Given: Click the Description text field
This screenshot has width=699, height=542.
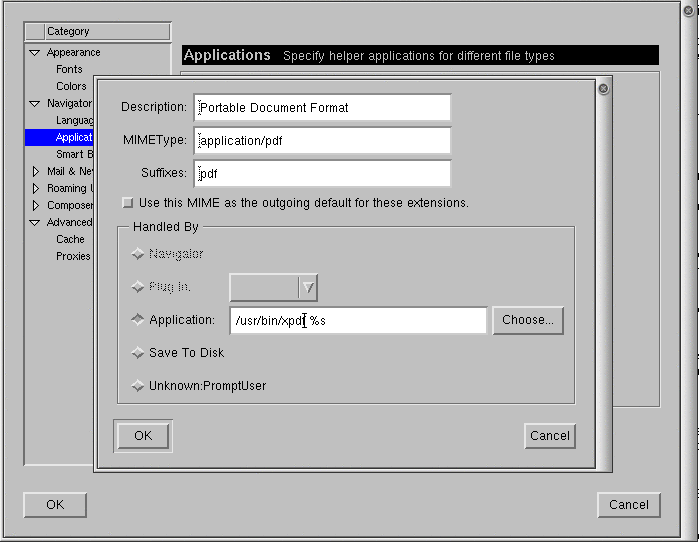Looking at the screenshot, I should pyautogui.click(x=323, y=108).
